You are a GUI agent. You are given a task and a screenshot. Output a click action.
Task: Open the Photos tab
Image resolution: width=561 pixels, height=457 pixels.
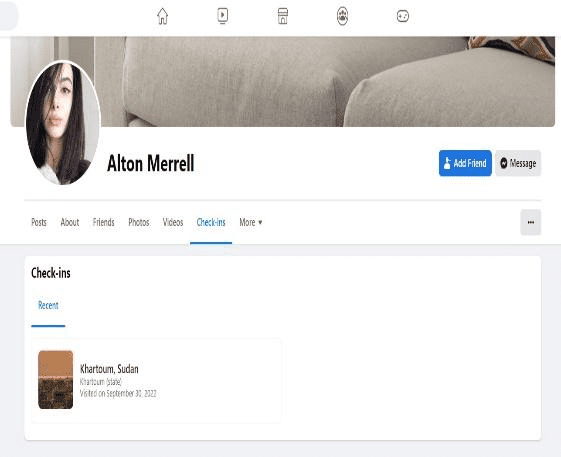[x=138, y=222]
